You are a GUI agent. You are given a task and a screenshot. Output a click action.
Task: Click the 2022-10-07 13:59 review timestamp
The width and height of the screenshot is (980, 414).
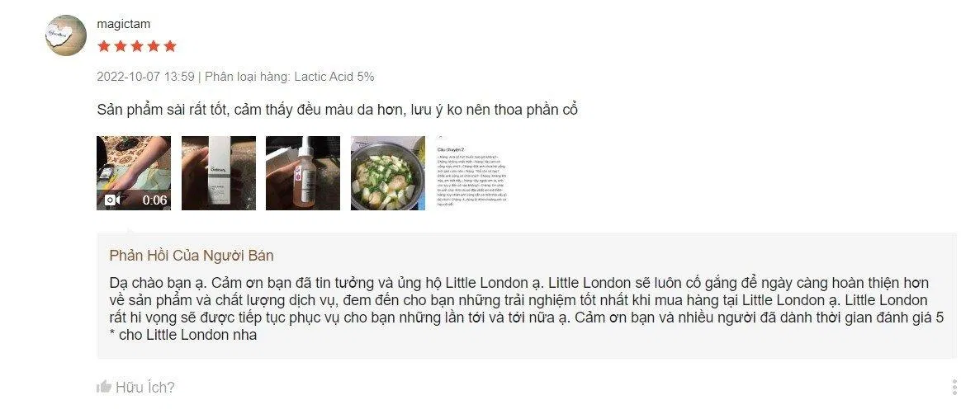point(145,77)
